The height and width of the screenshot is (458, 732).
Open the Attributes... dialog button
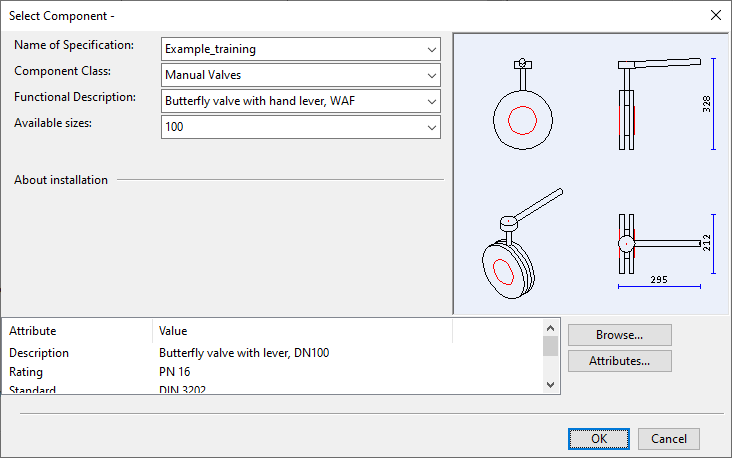[619, 361]
